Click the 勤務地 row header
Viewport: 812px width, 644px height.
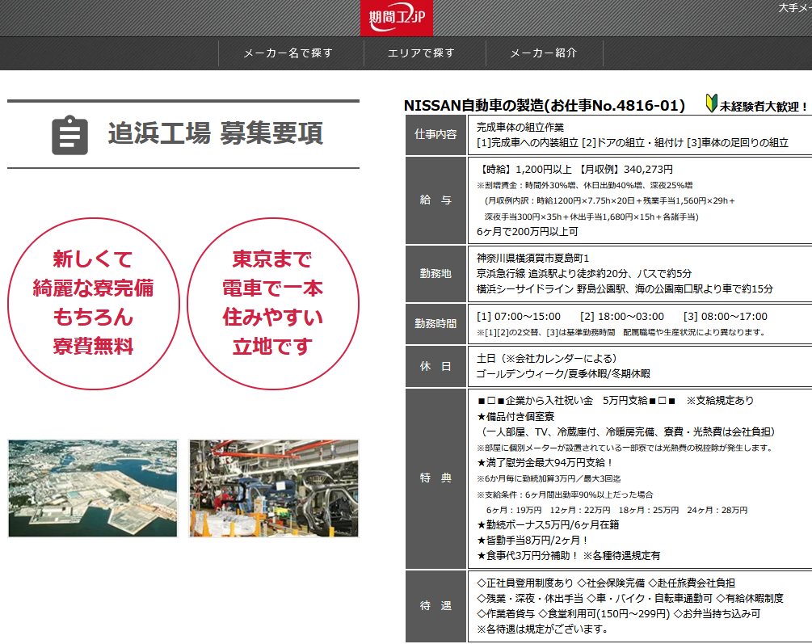click(x=435, y=274)
